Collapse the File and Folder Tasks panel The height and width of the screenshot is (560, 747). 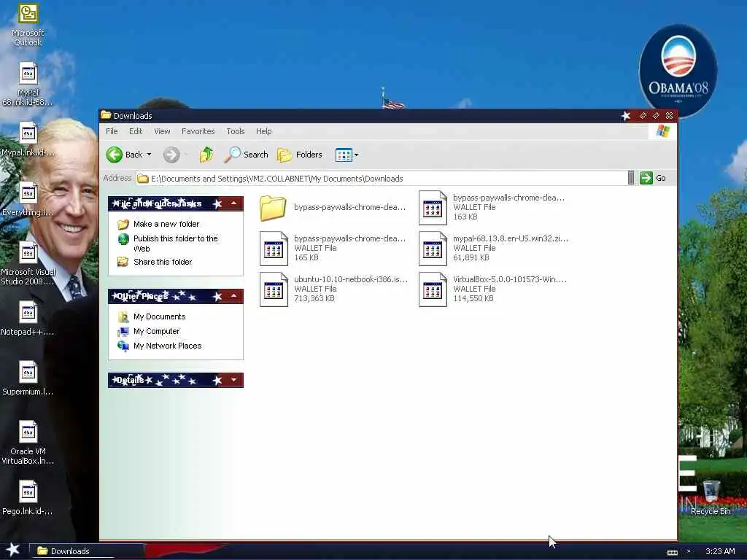(234, 203)
